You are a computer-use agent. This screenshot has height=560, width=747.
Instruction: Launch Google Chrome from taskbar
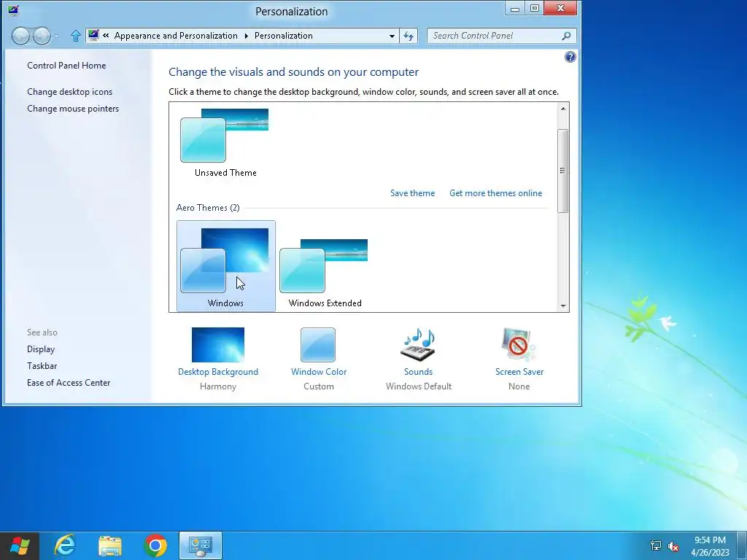pos(155,545)
